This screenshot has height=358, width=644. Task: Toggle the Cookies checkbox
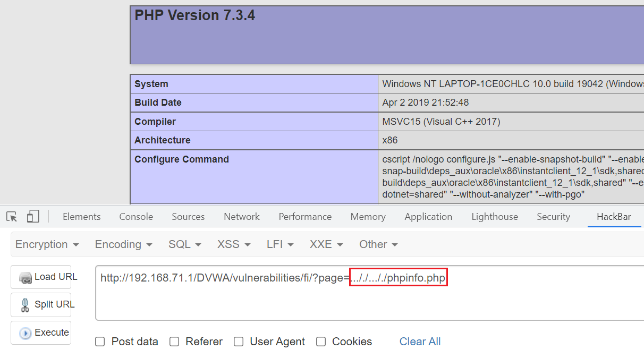pyautogui.click(x=321, y=342)
